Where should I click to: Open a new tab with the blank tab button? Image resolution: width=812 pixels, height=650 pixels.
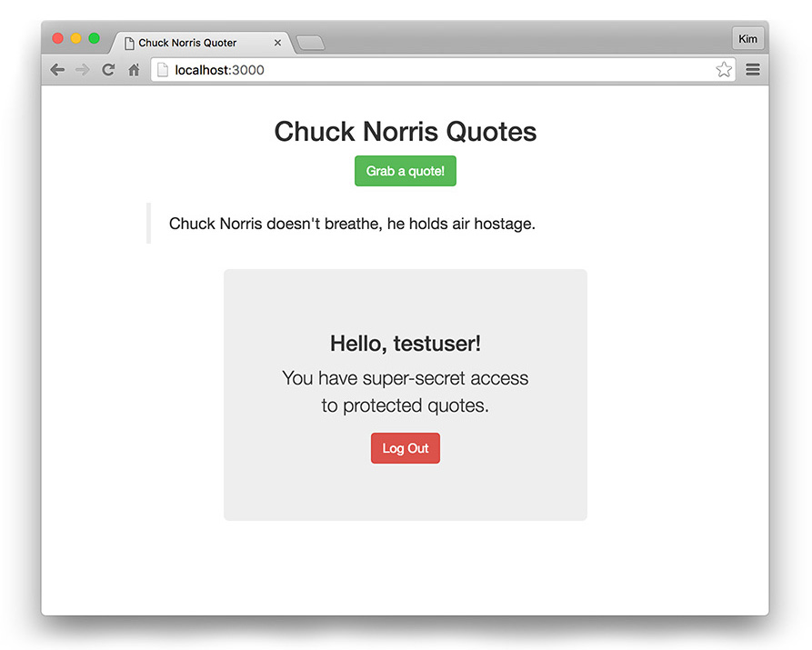[310, 43]
